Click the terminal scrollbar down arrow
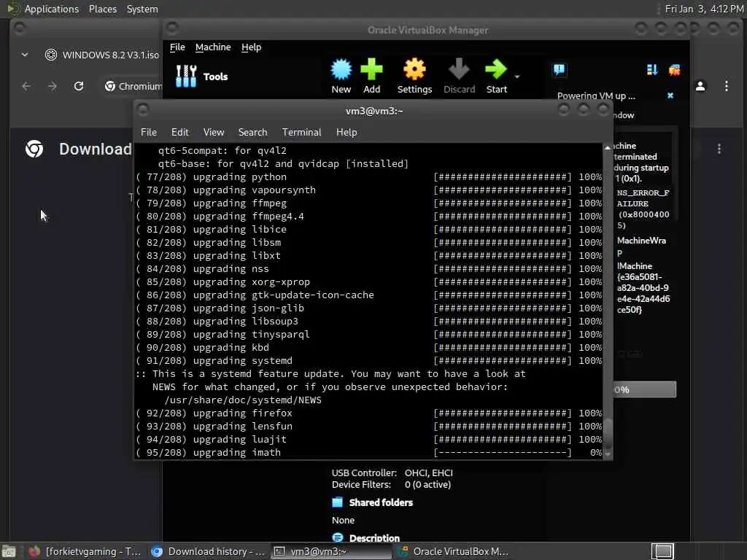 608,454
